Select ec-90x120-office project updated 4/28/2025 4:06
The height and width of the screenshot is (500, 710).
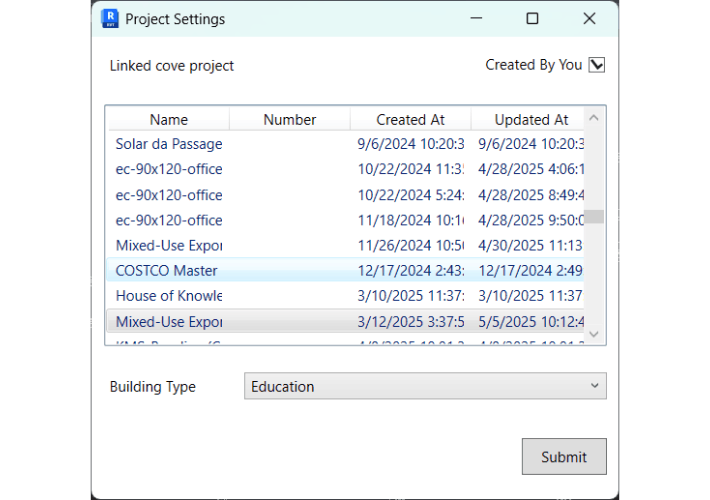point(168,169)
